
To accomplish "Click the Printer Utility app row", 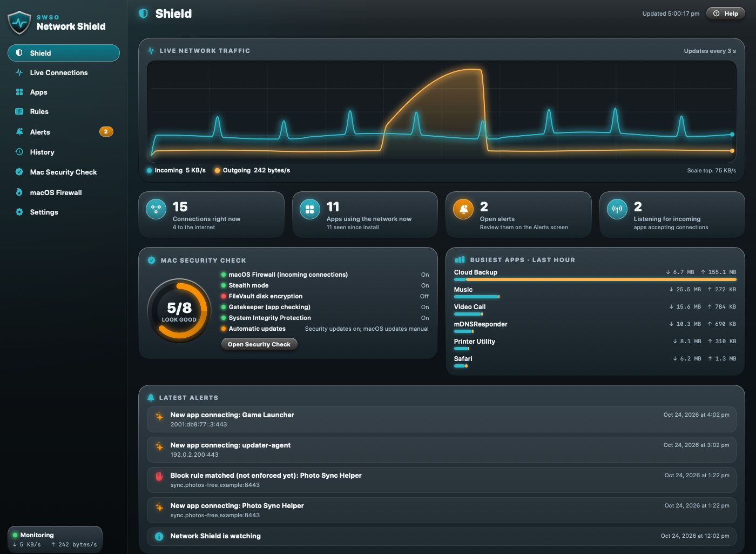I will pyautogui.click(x=595, y=344).
